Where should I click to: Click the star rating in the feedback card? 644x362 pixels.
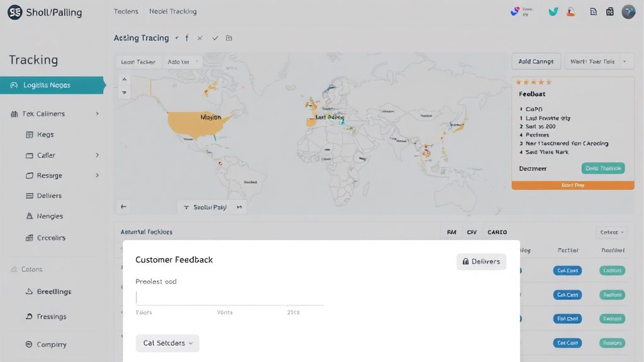(x=533, y=82)
